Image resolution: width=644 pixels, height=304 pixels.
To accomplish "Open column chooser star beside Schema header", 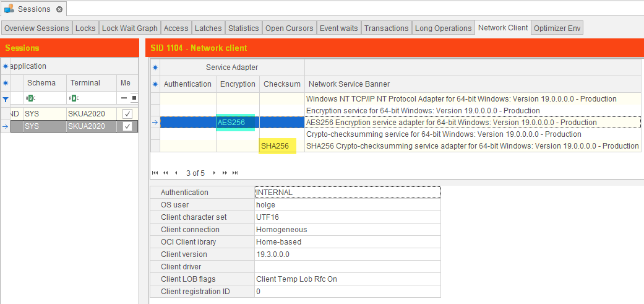I will pos(6,83).
